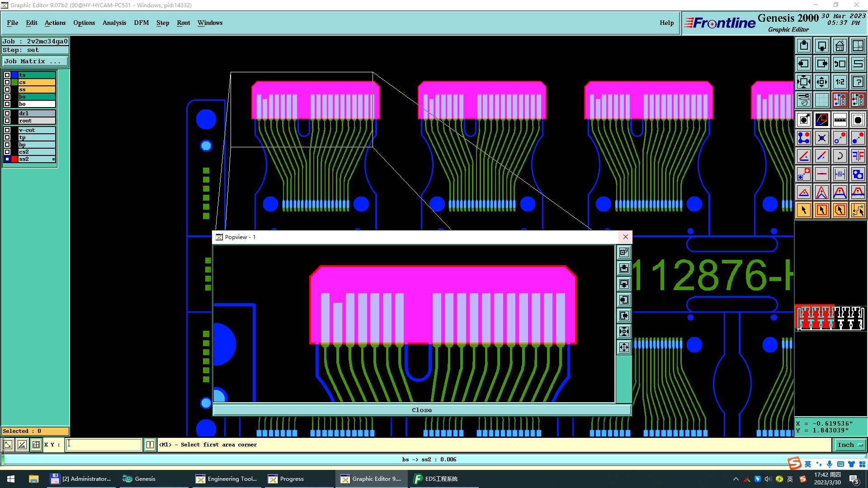The width and height of the screenshot is (868, 488).
Task: Click the question mark help icon
Action: tap(858, 82)
